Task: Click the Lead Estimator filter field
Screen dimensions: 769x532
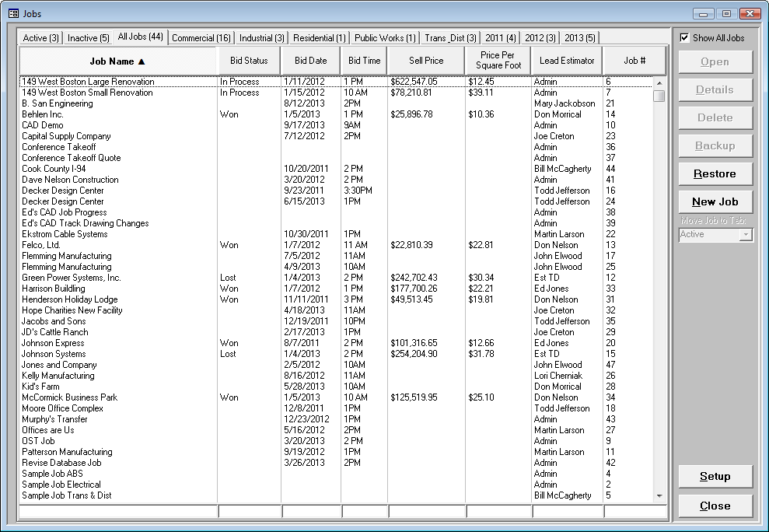Action: point(568,512)
